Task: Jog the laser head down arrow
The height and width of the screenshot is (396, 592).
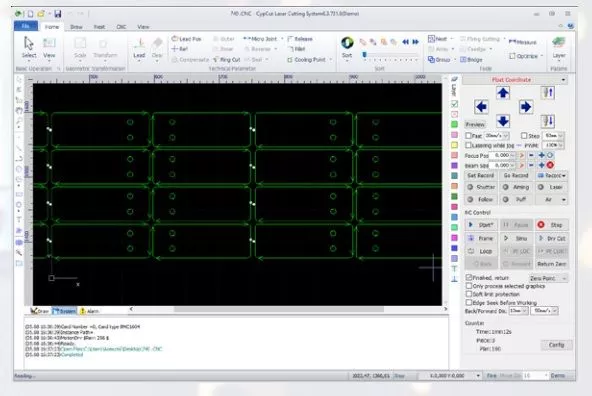Action: [503, 121]
